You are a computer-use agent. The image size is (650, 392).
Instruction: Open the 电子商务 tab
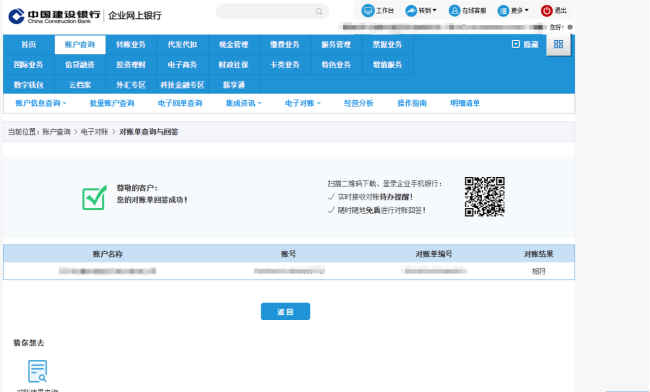pos(182,65)
